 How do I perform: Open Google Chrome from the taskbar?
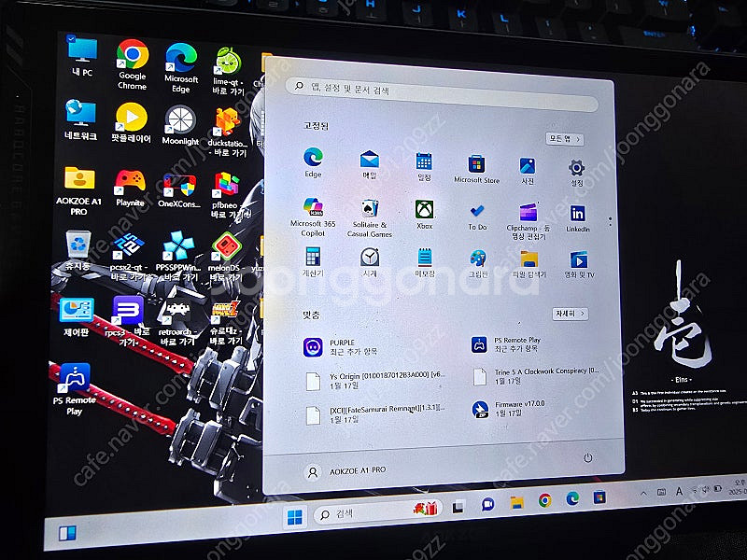point(544,500)
